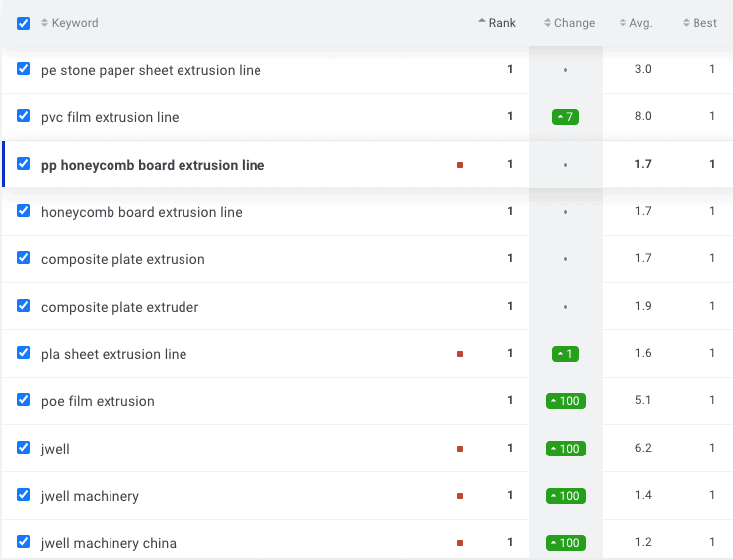The height and width of the screenshot is (560, 733).
Task: Click red marker icon in jwell machinery row
Action: pyautogui.click(x=460, y=496)
